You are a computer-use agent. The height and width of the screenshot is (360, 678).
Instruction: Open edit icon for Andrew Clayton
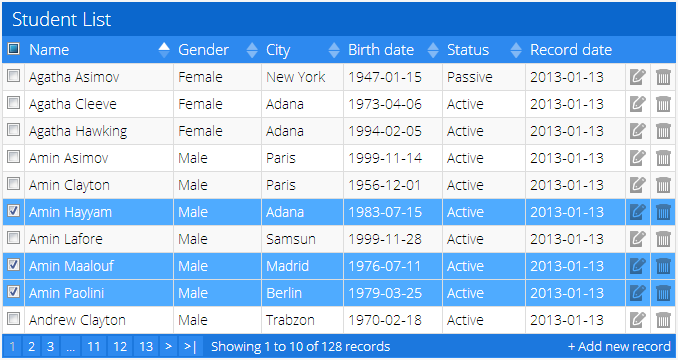pos(637,320)
